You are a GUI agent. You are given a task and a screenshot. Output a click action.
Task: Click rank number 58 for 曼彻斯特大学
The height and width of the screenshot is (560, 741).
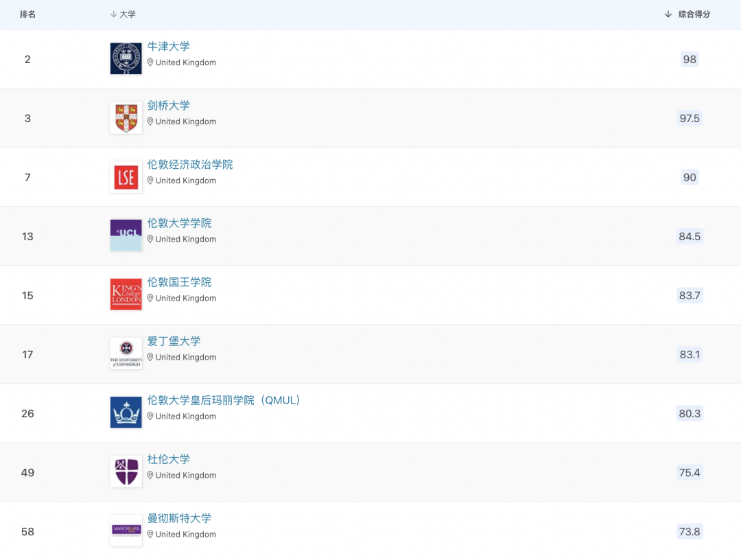pos(27,532)
